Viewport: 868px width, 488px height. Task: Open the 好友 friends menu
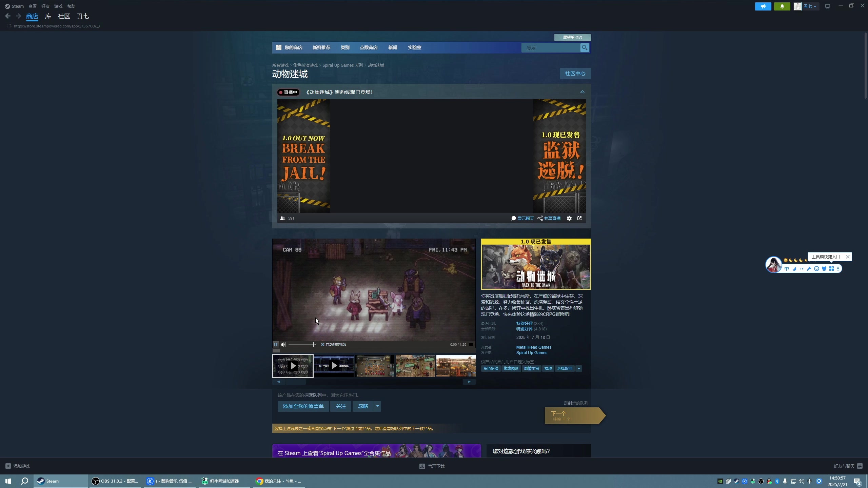[45, 6]
